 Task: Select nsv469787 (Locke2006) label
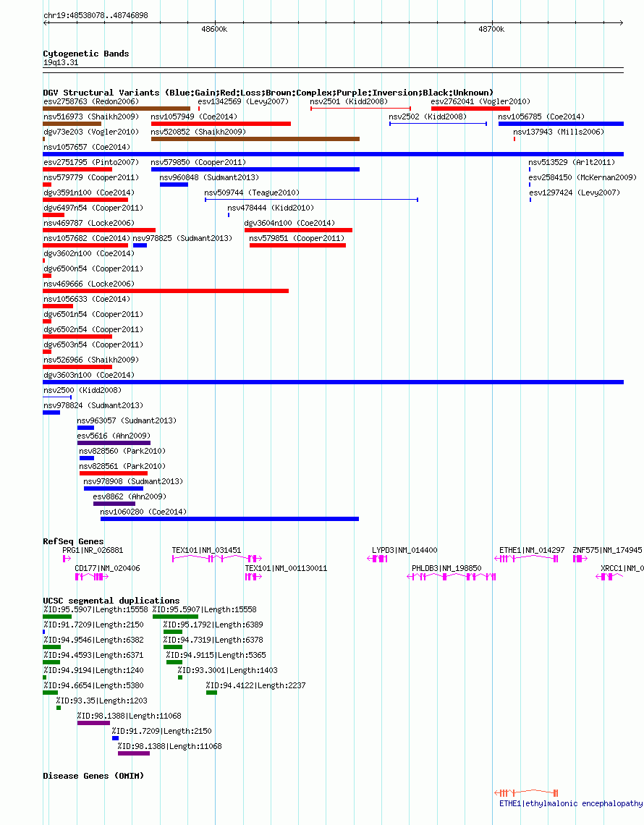click(x=89, y=224)
